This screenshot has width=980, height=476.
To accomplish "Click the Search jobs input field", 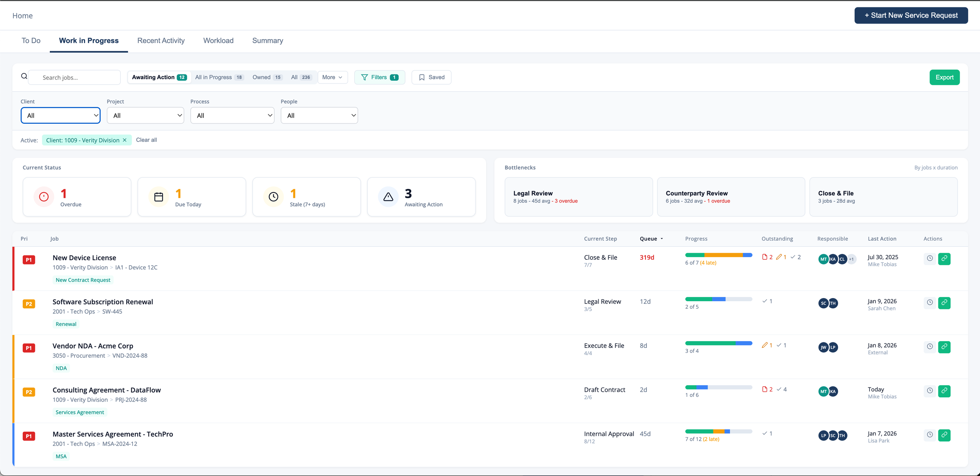I will 74,78.
